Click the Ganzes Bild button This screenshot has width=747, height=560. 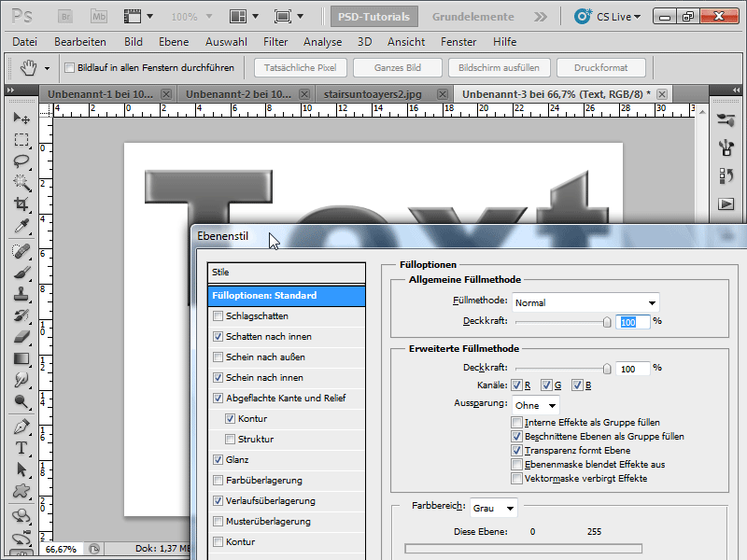point(398,67)
